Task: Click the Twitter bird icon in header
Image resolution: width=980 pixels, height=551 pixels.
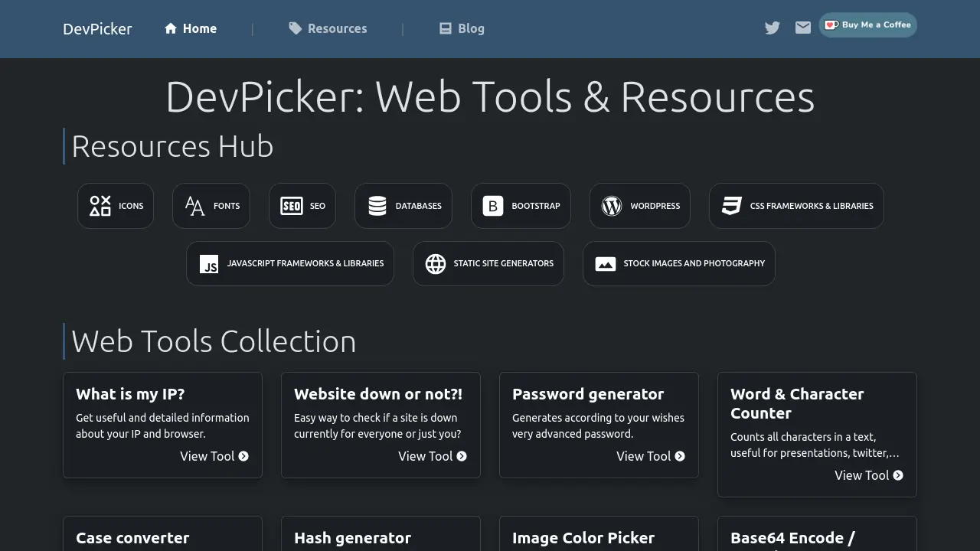Action: pos(773,28)
